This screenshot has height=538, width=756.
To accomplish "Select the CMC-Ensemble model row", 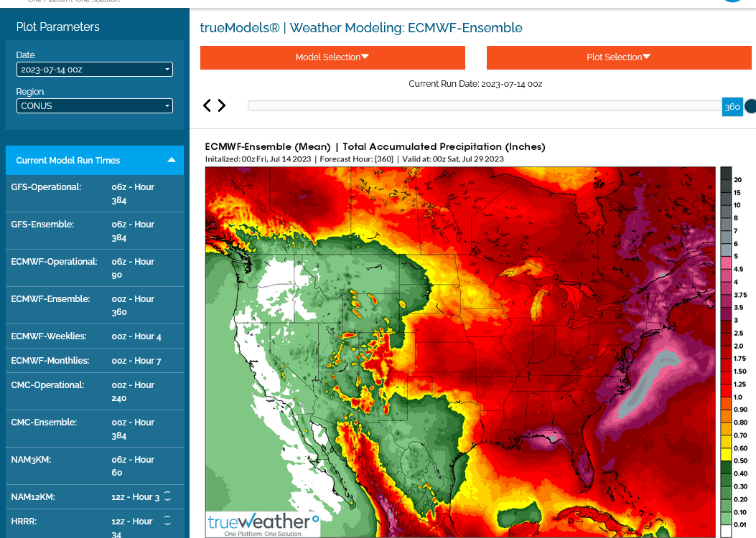I will coord(95,429).
